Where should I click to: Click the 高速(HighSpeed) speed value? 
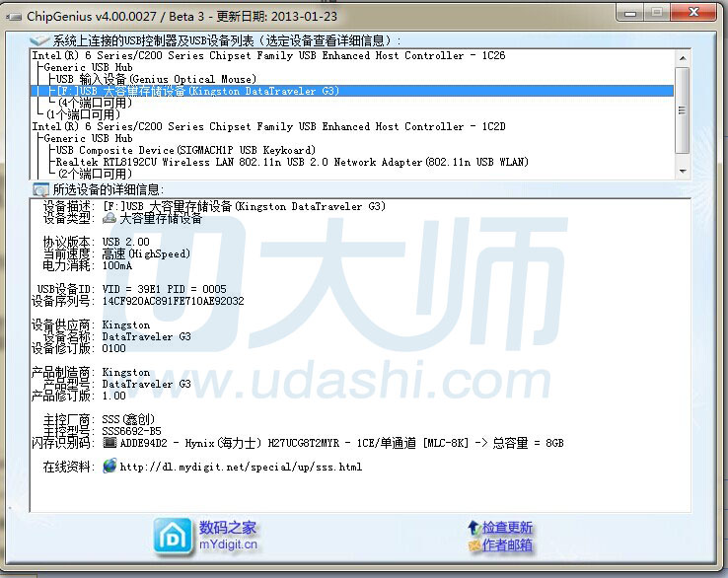tap(146, 253)
